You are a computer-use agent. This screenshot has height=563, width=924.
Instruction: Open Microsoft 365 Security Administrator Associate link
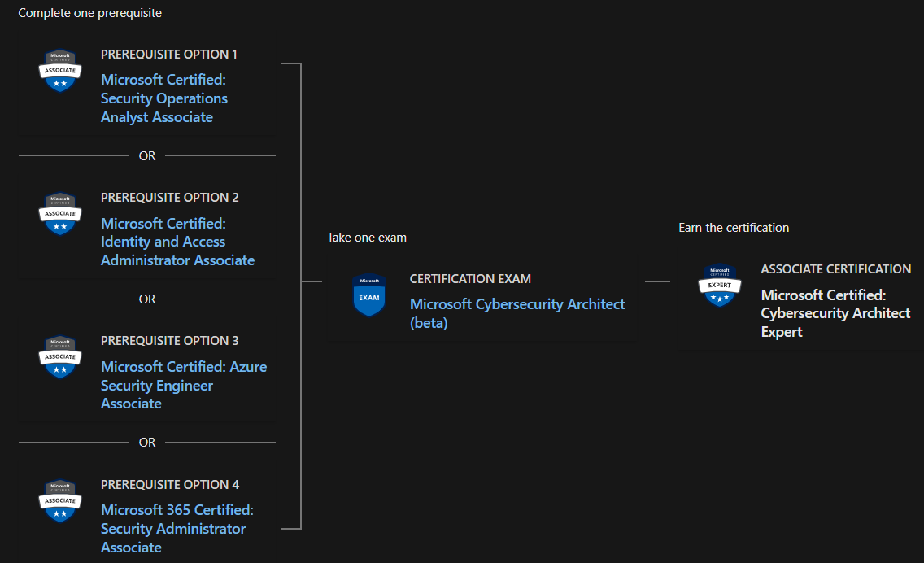click(177, 529)
